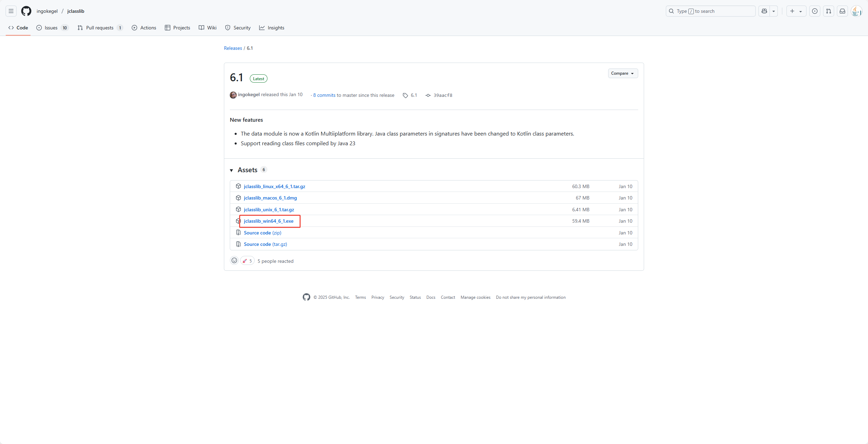Open the jclasslib repository link
The height and width of the screenshot is (444, 868).
click(76, 11)
